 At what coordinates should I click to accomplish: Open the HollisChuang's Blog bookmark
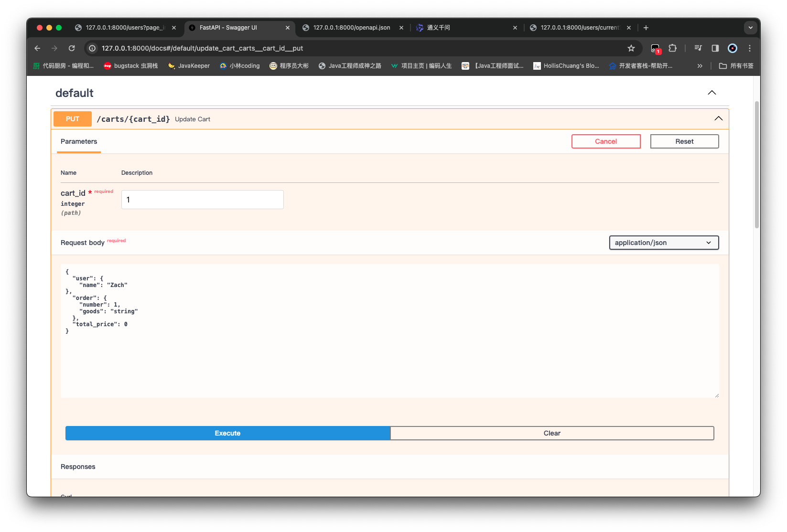(x=566, y=66)
